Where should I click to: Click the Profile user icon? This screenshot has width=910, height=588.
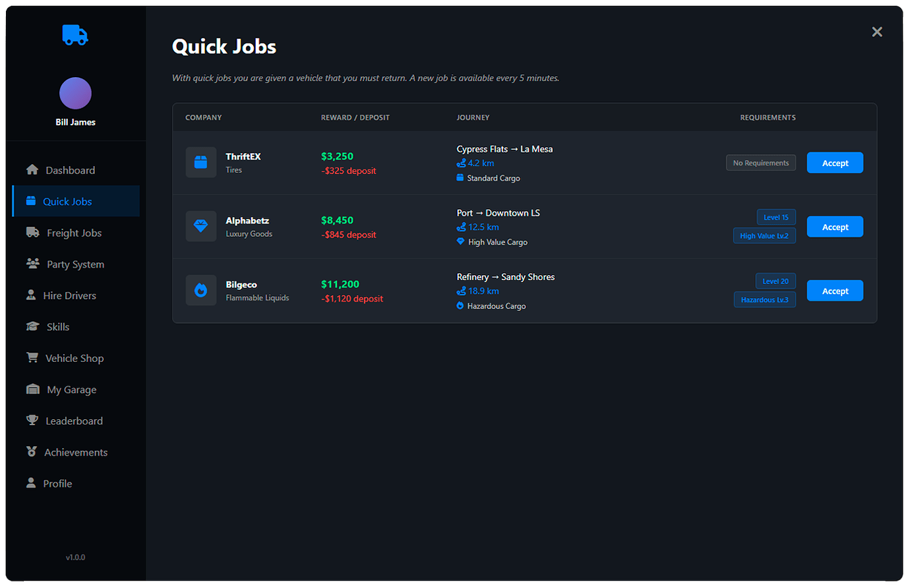tap(31, 483)
